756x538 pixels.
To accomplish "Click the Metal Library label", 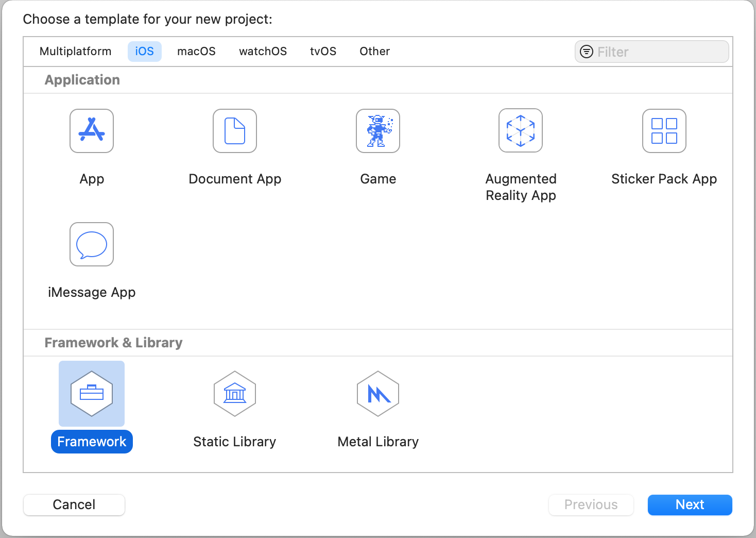I will [x=378, y=442].
